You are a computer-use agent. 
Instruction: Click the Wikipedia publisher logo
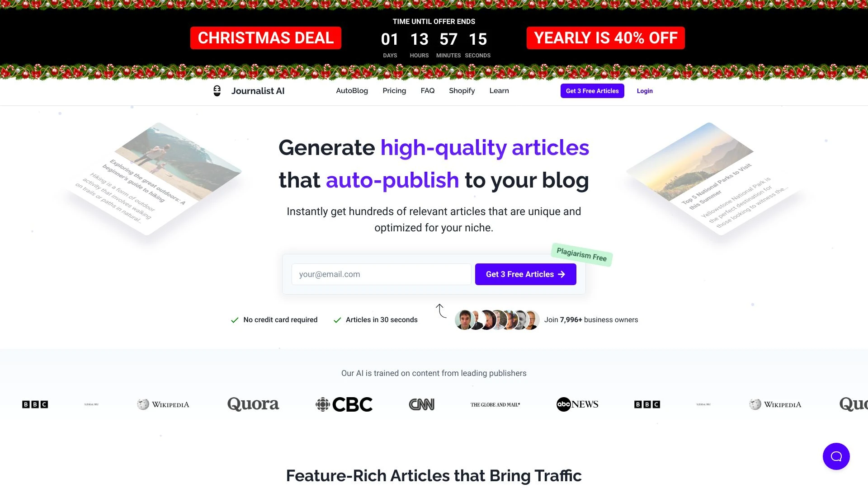tap(163, 404)
